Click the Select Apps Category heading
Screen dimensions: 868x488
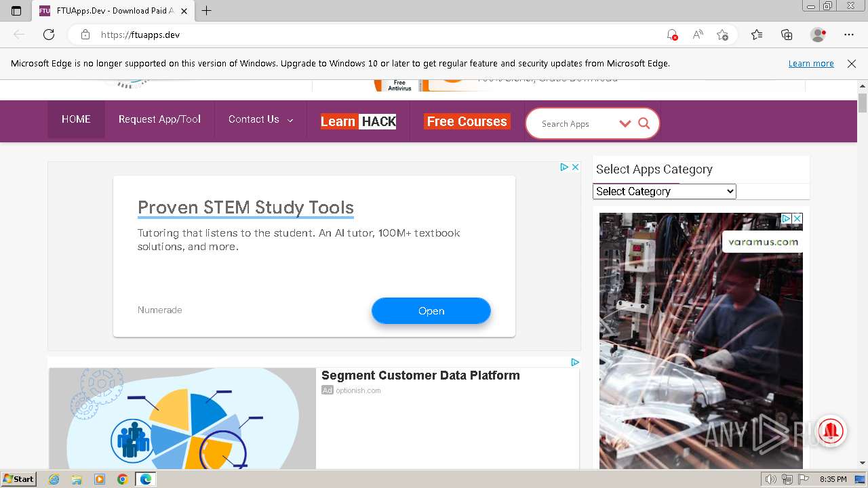[654, 169]
